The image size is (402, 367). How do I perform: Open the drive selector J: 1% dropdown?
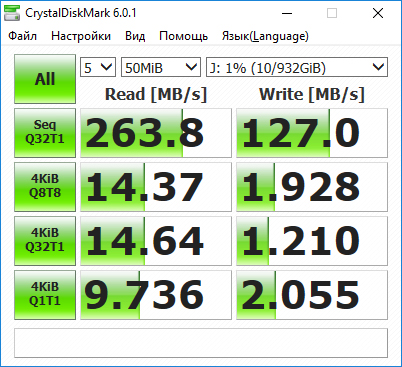click(297, 67)
